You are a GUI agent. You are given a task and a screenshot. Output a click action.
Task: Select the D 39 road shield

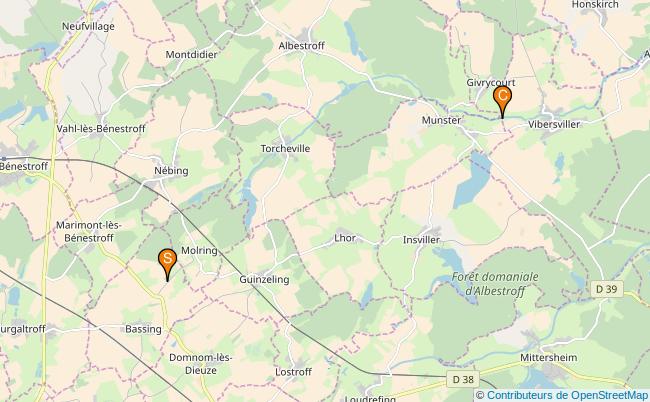[606, 289]
